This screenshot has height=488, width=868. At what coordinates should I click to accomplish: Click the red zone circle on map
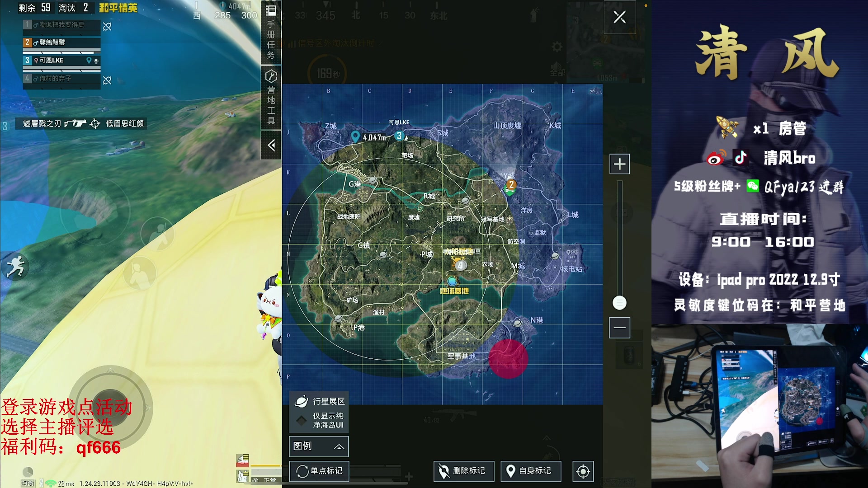(x=508, y=358)
